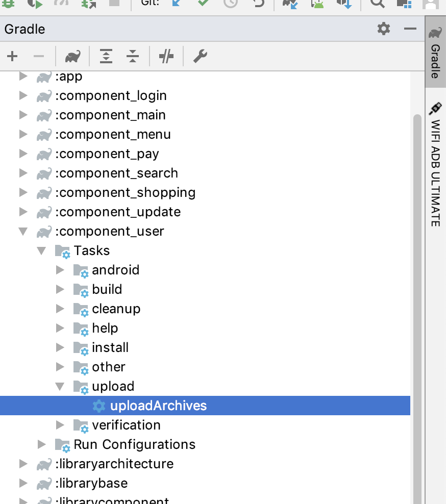Click the Gradle side tab
The image size is (446, 504).
coord(435,53)
